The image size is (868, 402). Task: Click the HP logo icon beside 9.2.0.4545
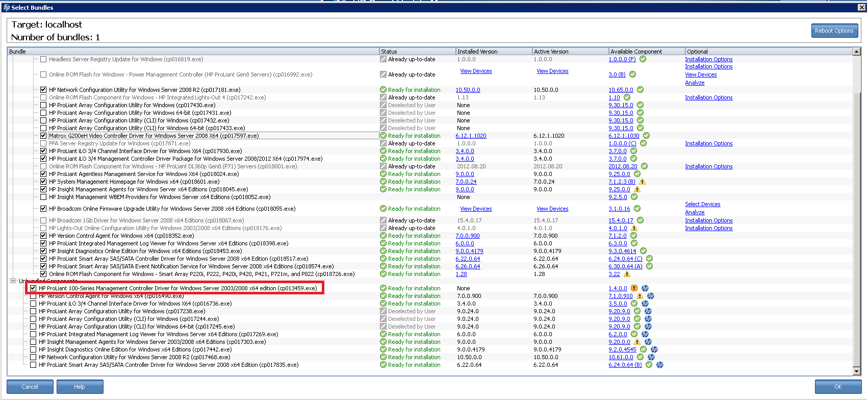[x=654, y=349]
